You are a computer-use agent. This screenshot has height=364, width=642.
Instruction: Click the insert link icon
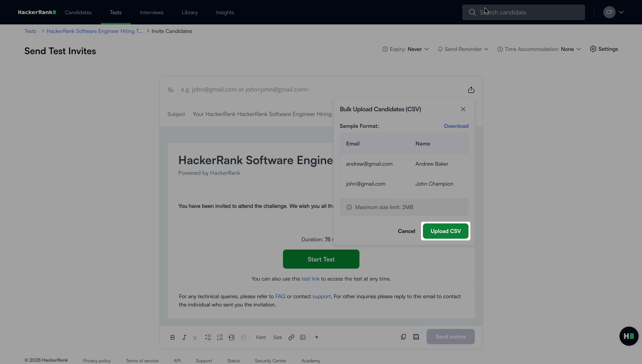click(x=291, y=337)
